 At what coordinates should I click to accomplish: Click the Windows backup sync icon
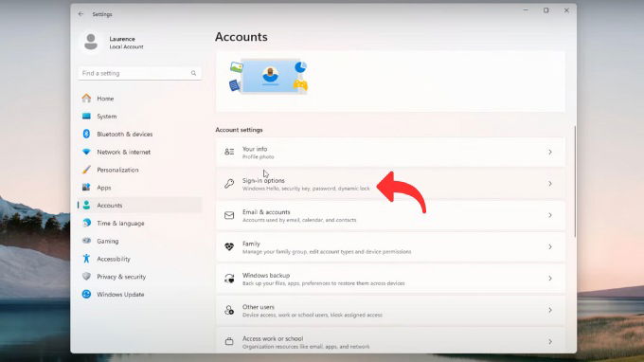(x=229, y=279)
